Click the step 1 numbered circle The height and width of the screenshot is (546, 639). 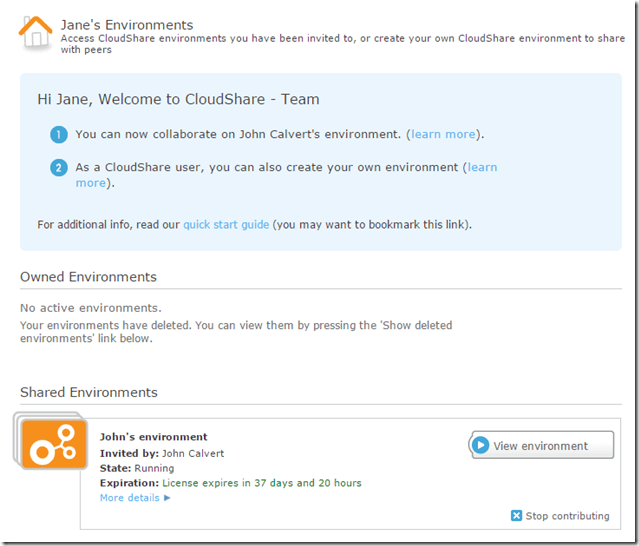pos(59,134)
